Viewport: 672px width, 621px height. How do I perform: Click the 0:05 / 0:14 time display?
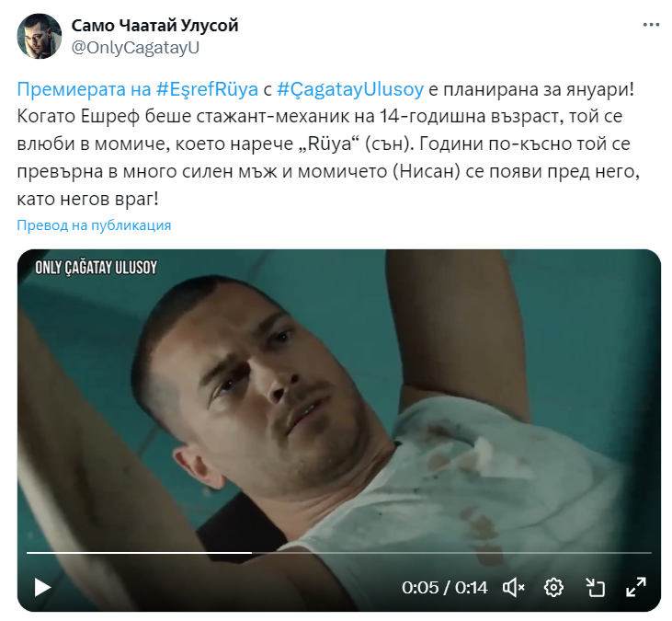pyautogui.click(x=444, y=587)
